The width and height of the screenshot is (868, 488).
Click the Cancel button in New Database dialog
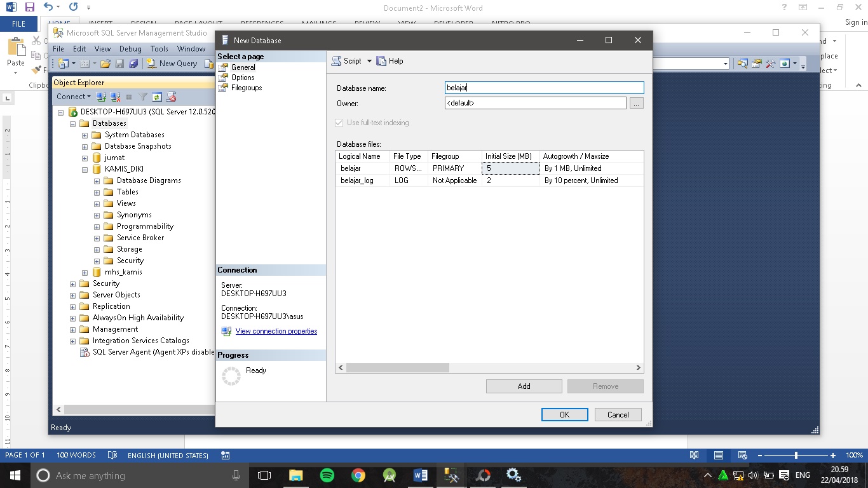click(618, 414)
